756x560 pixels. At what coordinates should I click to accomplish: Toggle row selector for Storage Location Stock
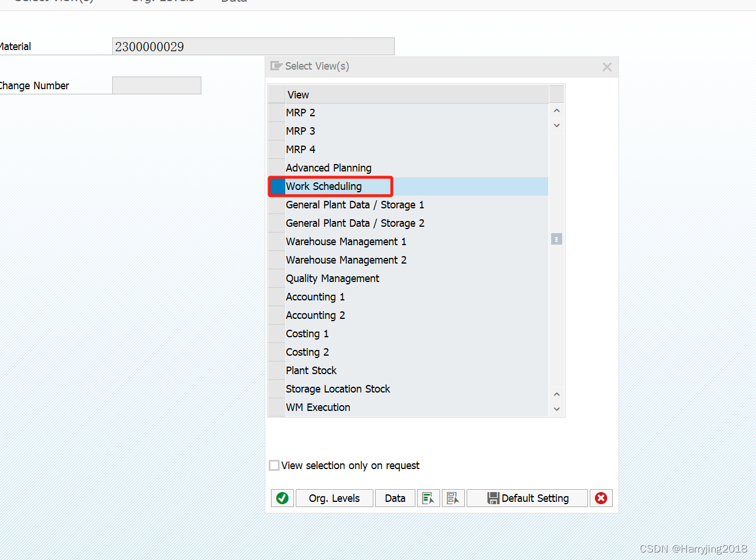pyautogui.click(x=277, y=389)
